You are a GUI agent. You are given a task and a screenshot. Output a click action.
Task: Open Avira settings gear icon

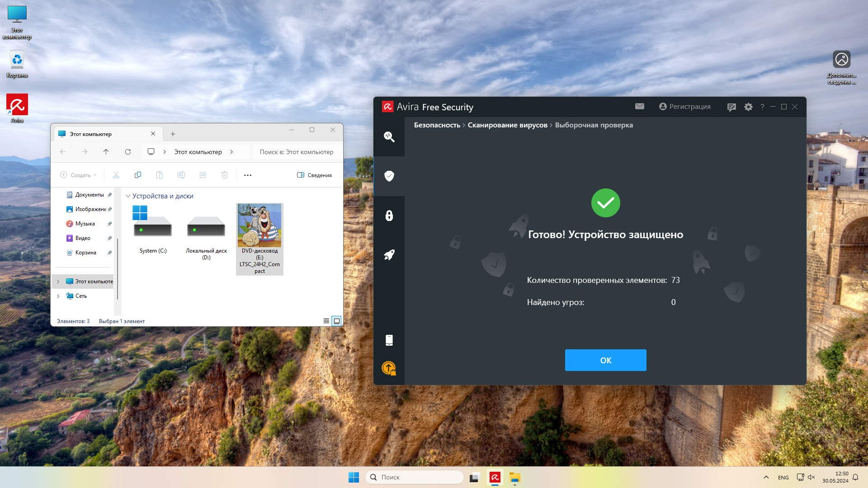748,107
